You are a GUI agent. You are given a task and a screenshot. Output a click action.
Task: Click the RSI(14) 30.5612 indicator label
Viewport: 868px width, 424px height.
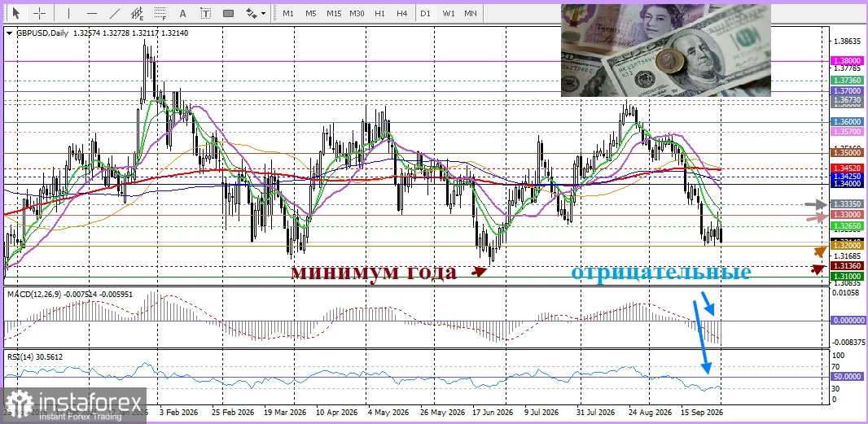35,357
